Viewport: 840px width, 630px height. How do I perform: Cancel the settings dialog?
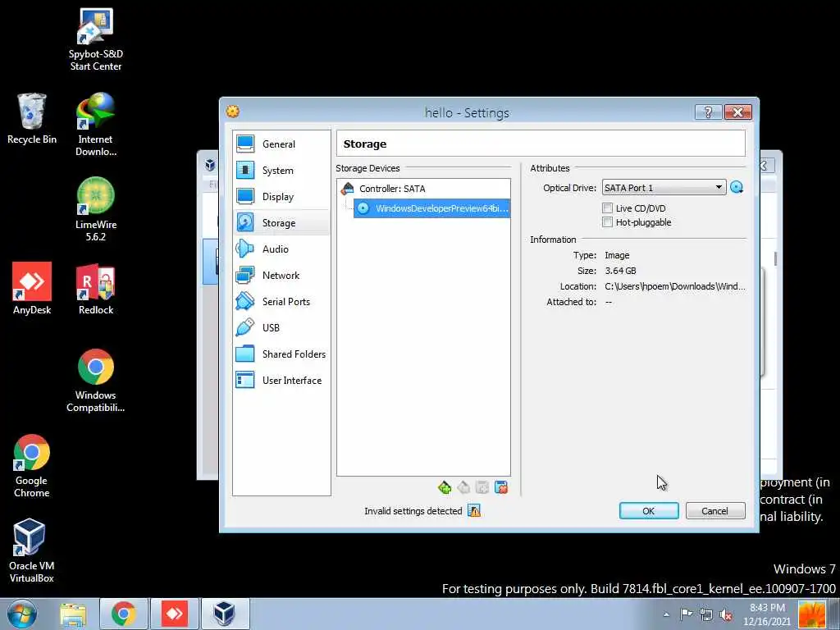715,511
